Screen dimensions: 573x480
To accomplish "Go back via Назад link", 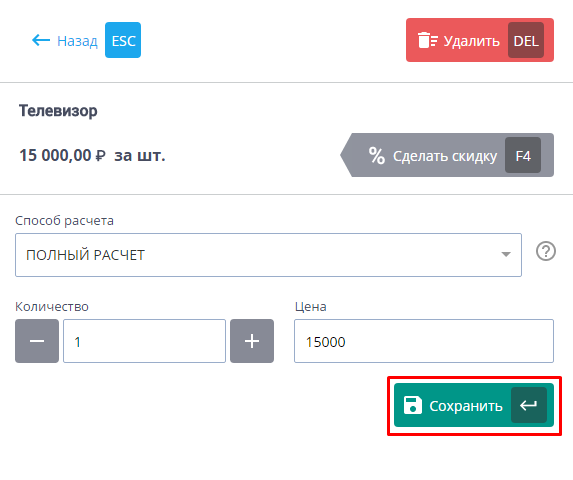I will tap(77, 41).
